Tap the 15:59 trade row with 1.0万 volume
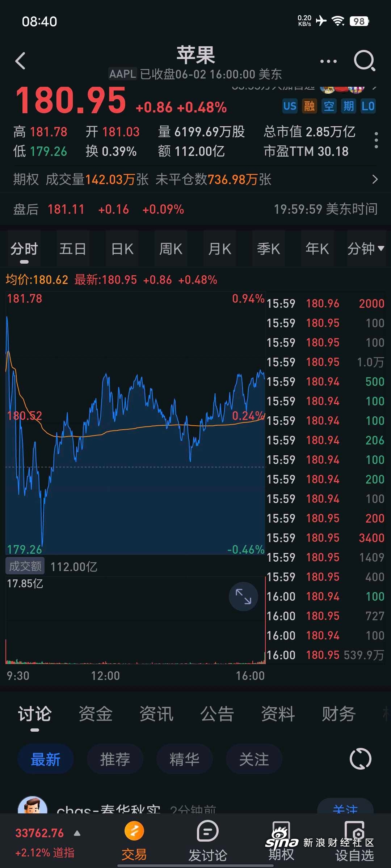391x868 pixels. tap(325, 362)
